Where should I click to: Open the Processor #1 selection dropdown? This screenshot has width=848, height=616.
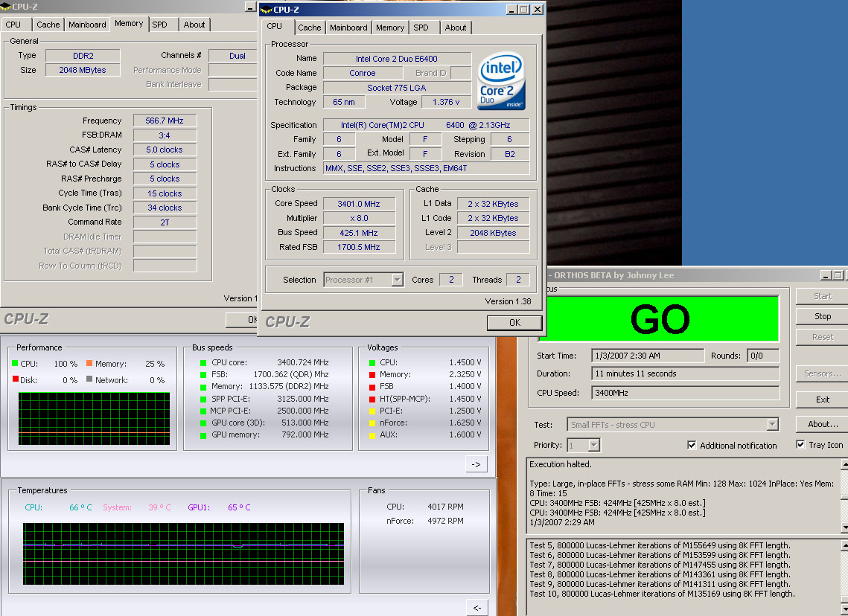[x=397, y=280]
